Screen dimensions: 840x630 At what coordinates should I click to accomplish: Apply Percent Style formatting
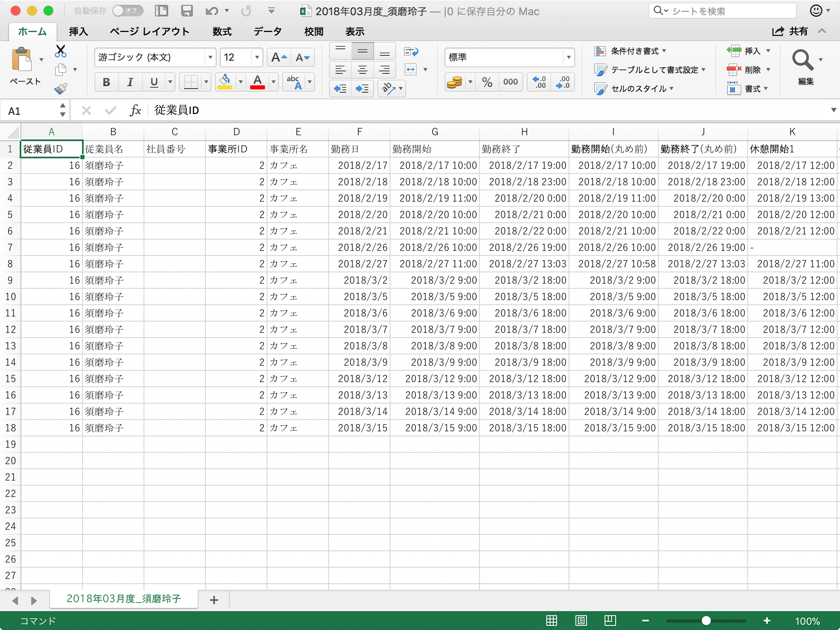(488, 82)
